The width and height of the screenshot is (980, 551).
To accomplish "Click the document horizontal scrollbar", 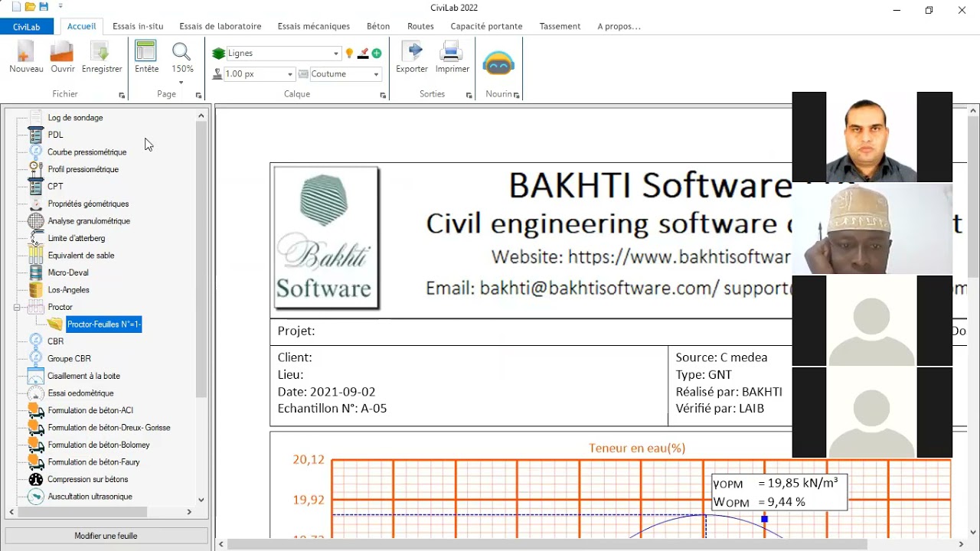I will [547, 544].
